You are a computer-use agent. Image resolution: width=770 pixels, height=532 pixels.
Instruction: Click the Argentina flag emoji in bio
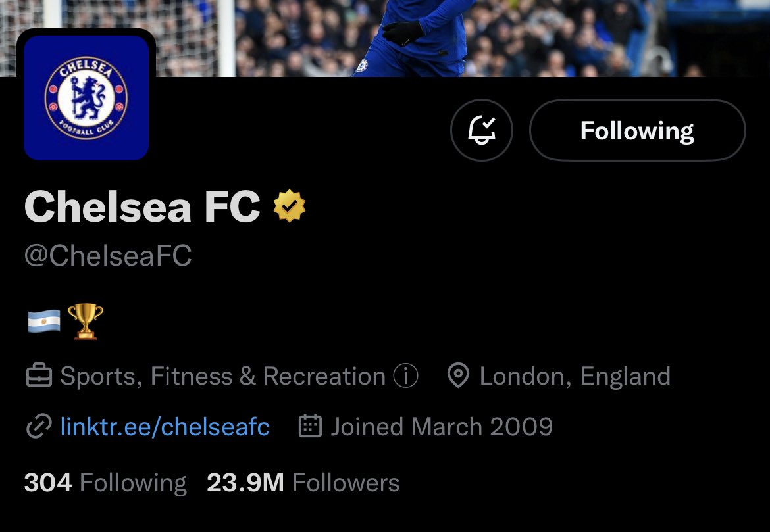pos(44,322)
